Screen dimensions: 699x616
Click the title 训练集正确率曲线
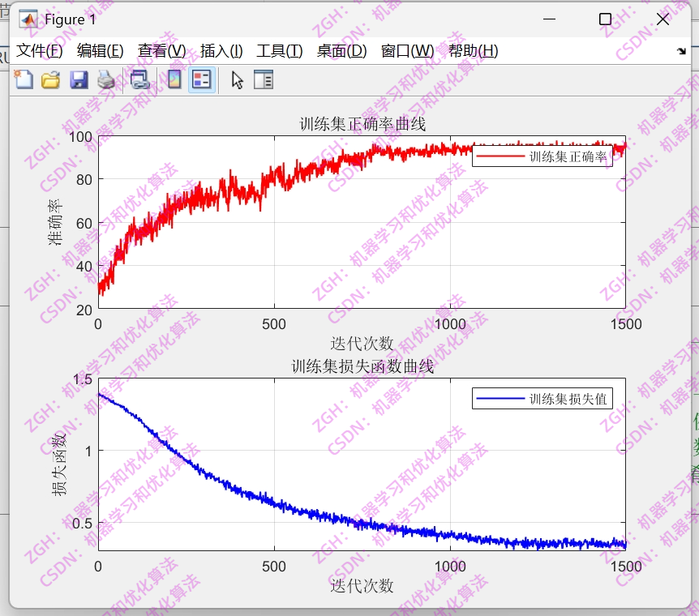[362, 124]
